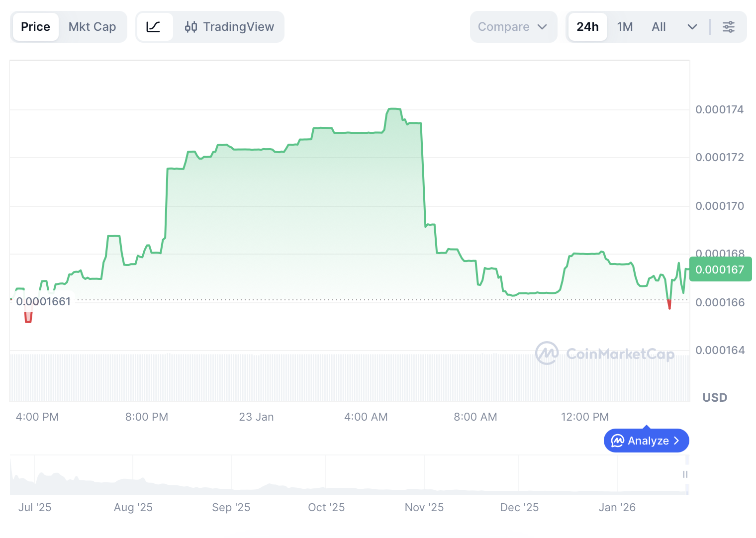
Task: Expand more time range options chevron
Action: pos(692,27)
